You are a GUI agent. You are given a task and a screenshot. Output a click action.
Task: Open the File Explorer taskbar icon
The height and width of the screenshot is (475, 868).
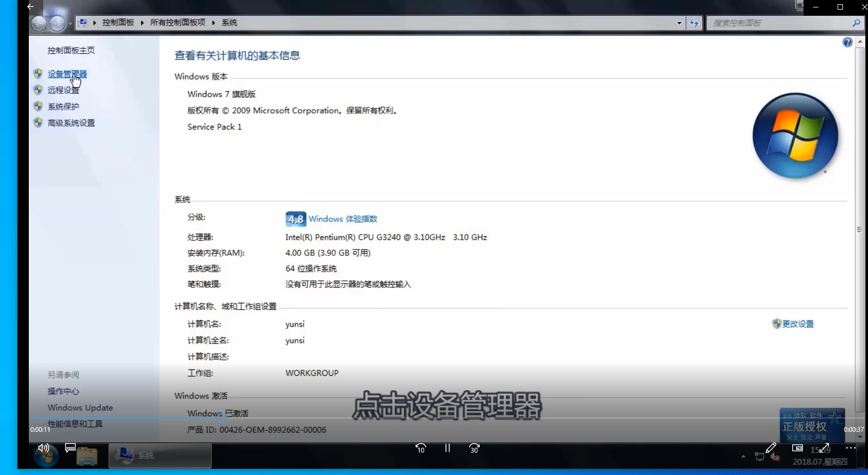coord(86,456)
